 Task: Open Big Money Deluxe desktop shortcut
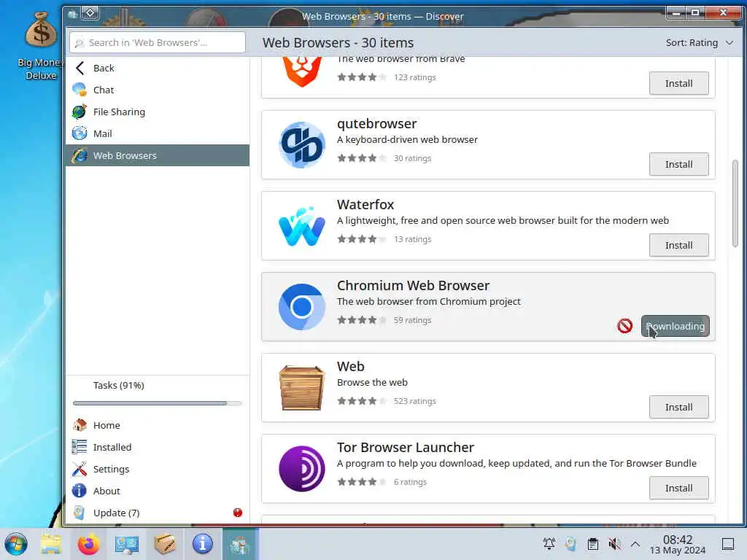(41, 46)
